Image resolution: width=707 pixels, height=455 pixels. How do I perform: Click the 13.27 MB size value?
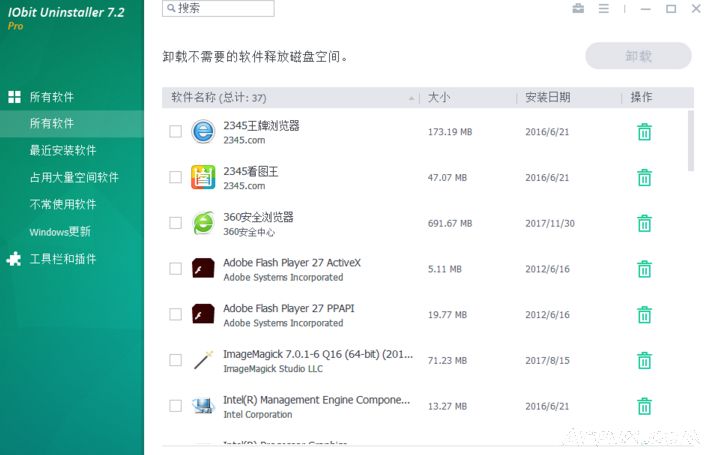[447, 406]
